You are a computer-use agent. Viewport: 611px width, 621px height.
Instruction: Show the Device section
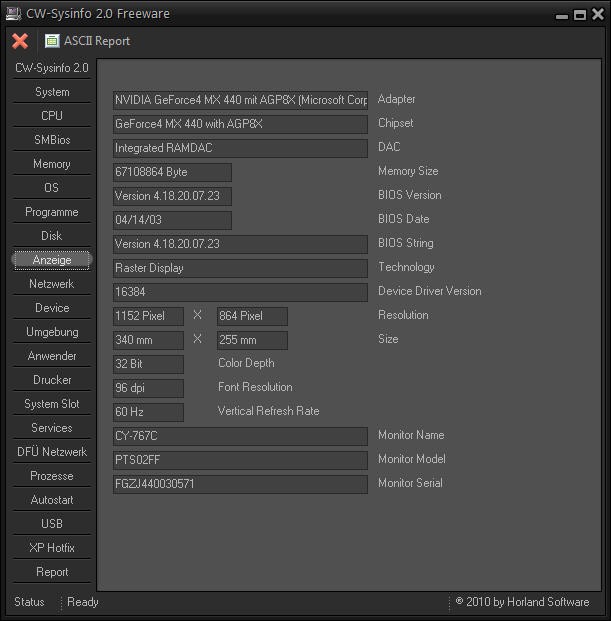[52, 308]
